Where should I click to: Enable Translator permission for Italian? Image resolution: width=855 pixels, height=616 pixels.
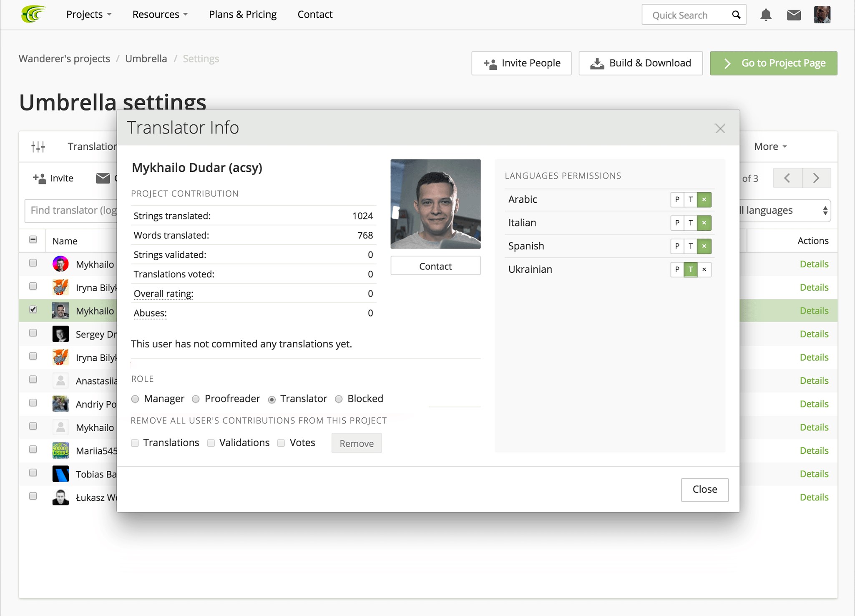click(691, 223)
